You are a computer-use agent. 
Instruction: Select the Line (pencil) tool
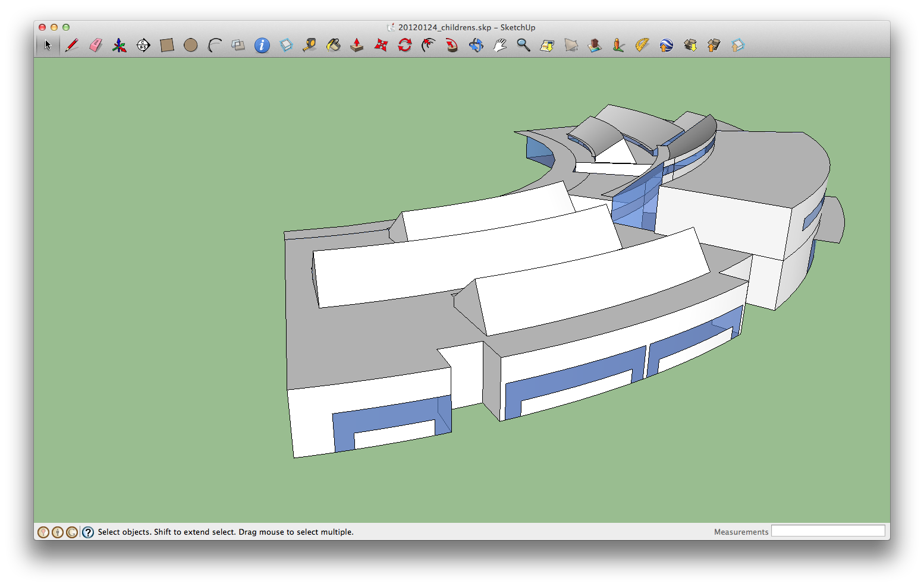click(72, 45)
